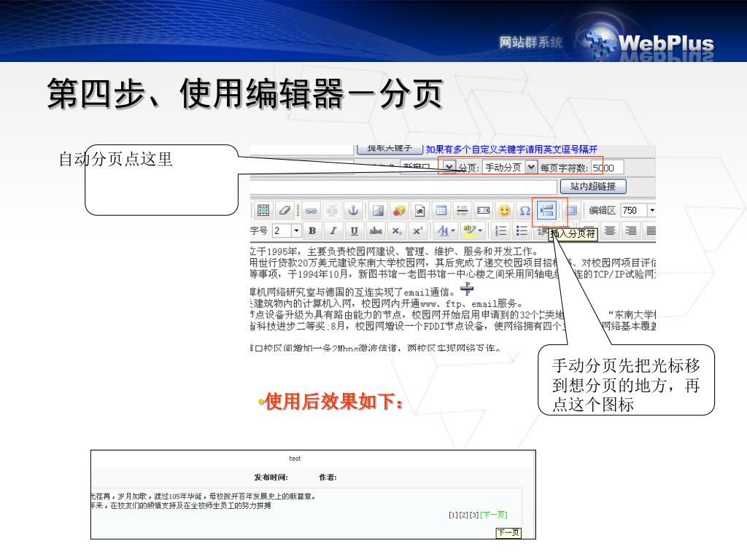Image resolution: width=747 pixels, height=560 pixels.
Task: Click the insert text-field form icon
Action: click(x=483, y=210)
